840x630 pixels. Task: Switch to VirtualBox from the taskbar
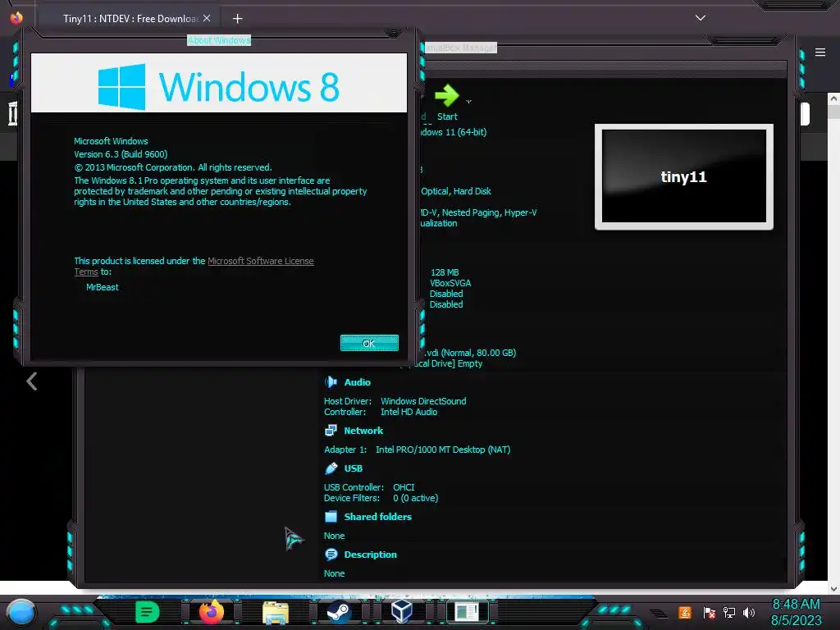click(402, 612)
